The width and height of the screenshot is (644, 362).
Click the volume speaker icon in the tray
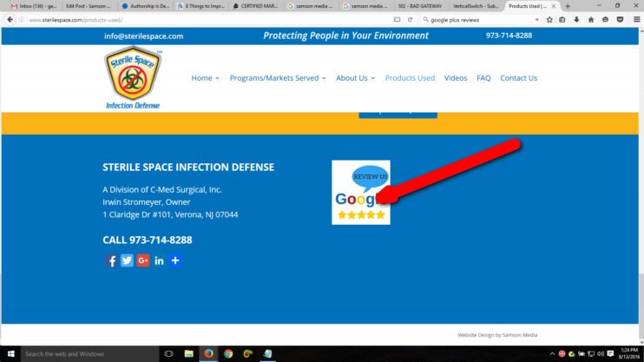[601, 354]
